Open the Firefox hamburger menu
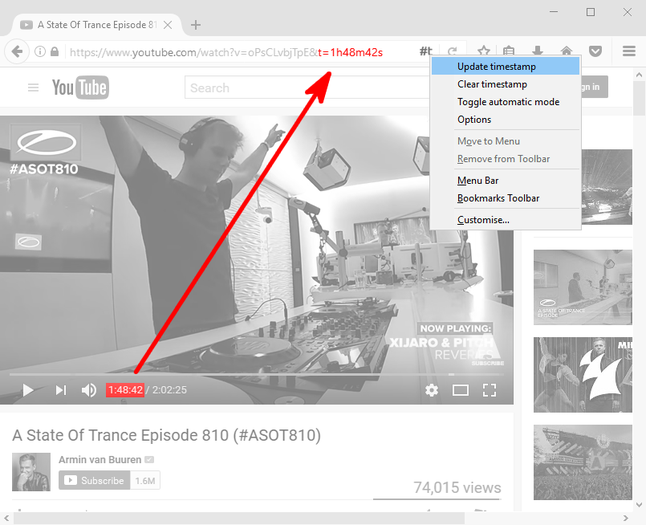Image resolution: width=646 pixels, height=525 pixels. tap(628, 51)
